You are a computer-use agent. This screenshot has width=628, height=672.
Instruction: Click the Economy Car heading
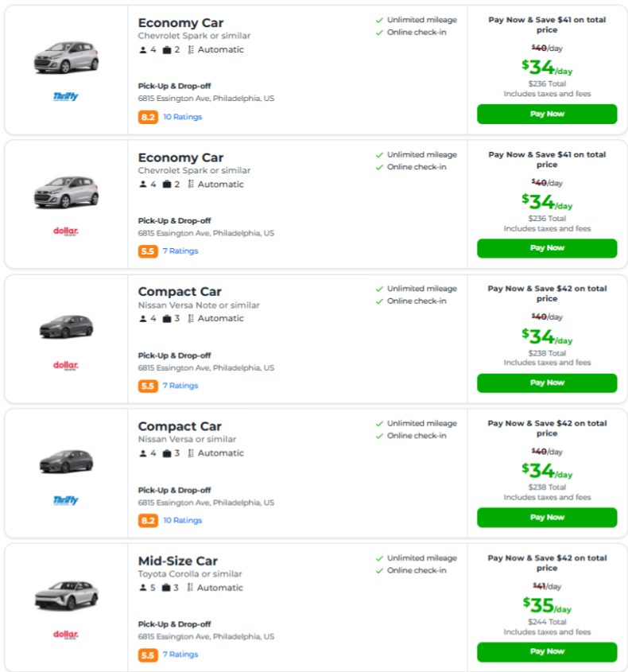pos(180,22)
